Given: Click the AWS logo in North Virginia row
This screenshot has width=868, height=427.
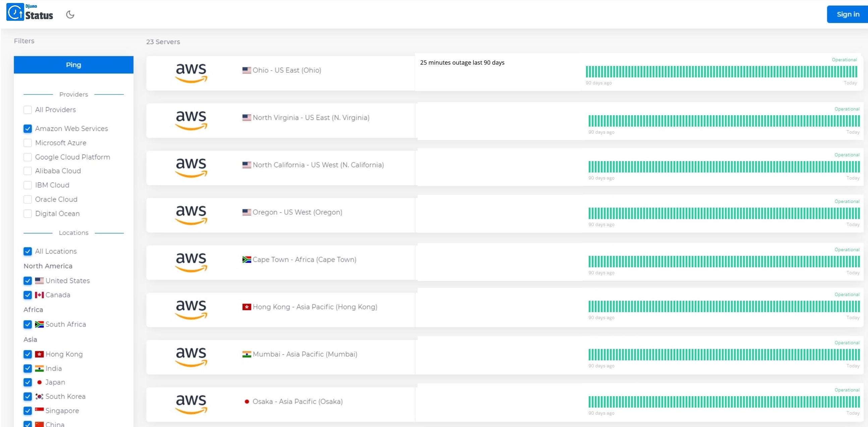Looking at the screenshot, I should tap(191, 120).
